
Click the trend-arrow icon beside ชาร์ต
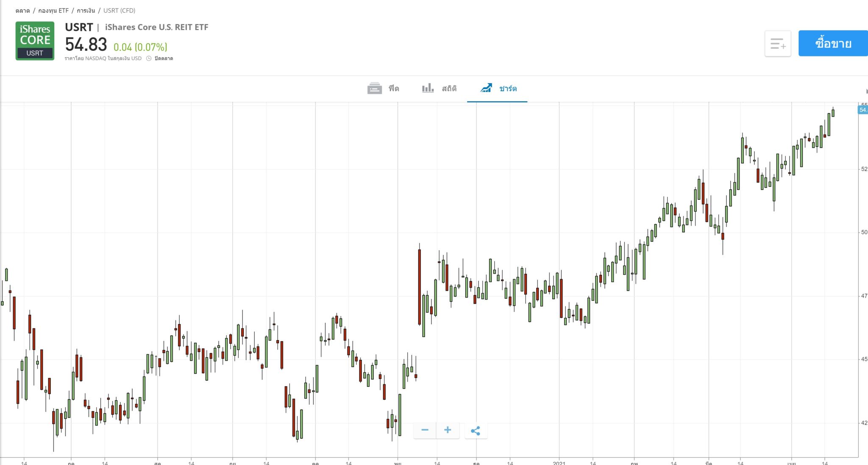486,88
